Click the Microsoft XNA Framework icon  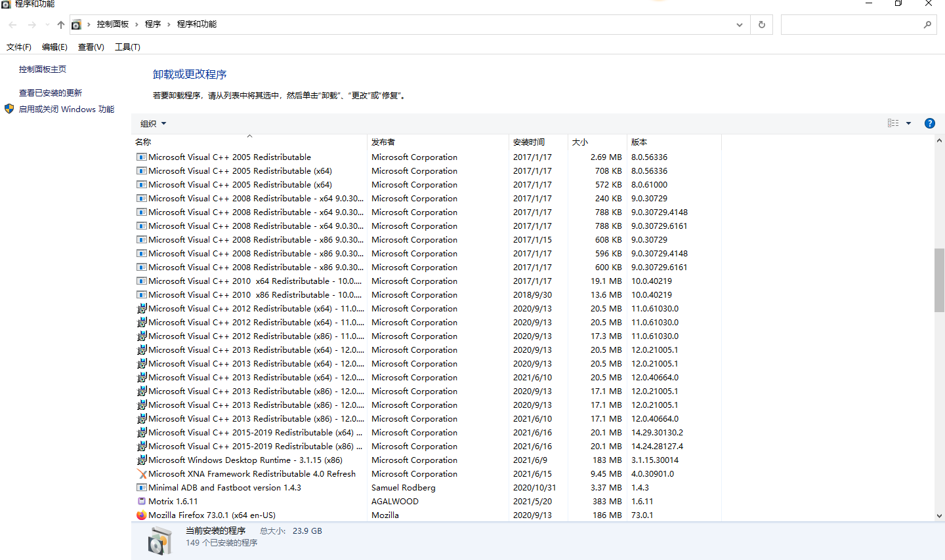141,473
